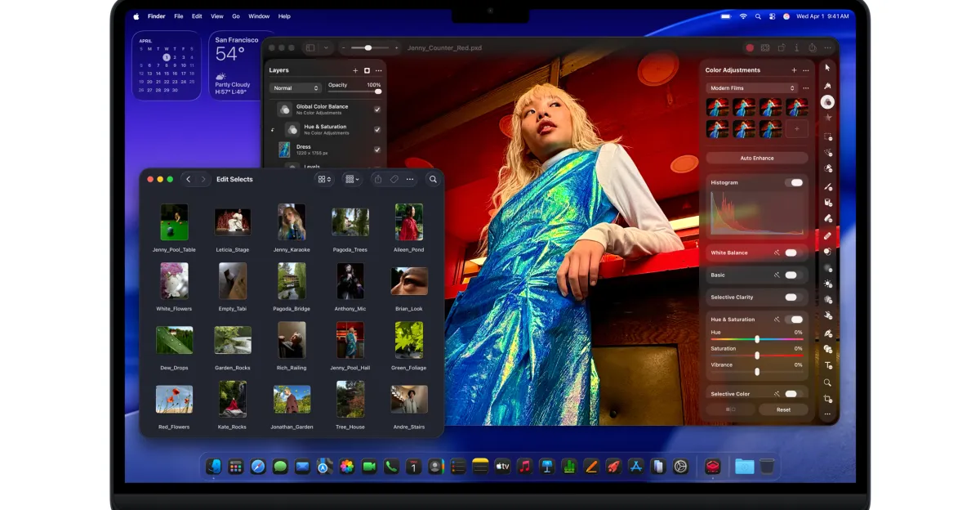
Task: Open Safari from the Dock
Action: (258, 467)
